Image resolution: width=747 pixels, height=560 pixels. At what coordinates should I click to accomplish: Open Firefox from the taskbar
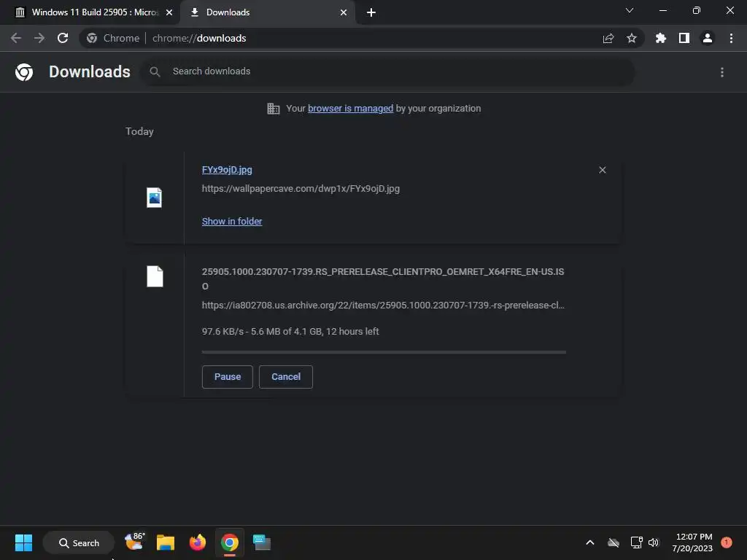(x=198, y=542)
